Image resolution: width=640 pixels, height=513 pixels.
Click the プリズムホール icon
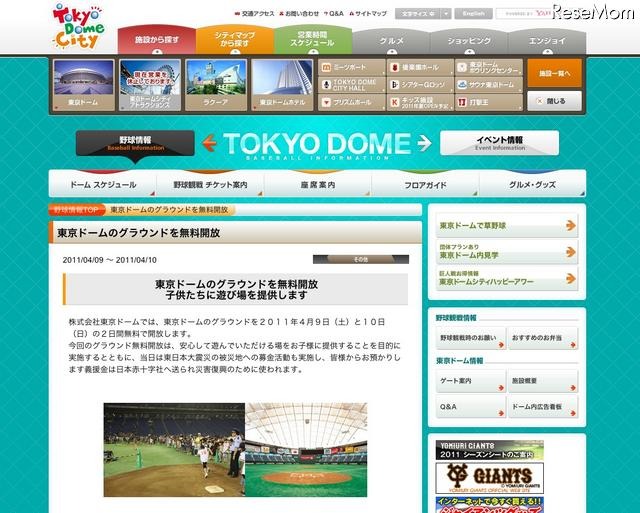[x=326, y=102]
